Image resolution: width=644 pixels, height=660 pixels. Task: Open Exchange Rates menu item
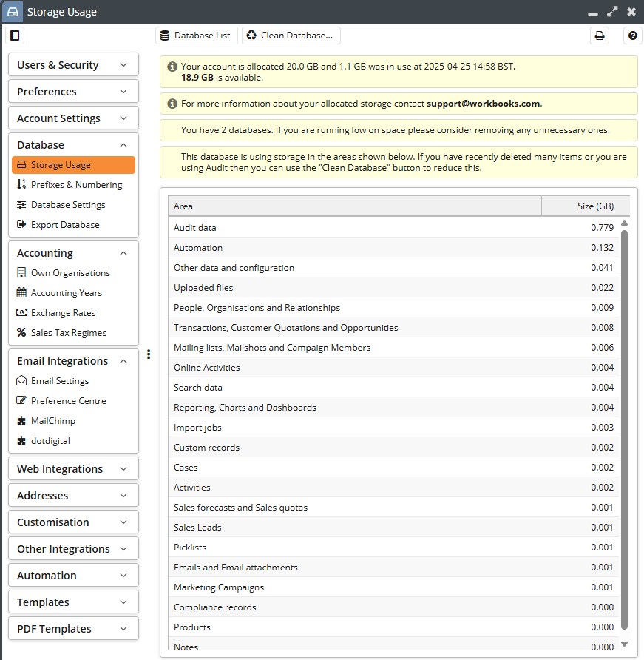click(x=74, y=312)
